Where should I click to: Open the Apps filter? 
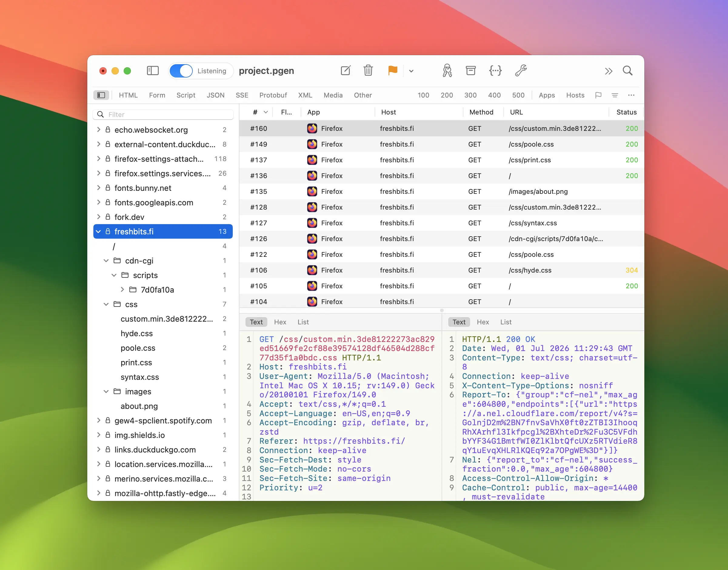[x=547, y=95]
